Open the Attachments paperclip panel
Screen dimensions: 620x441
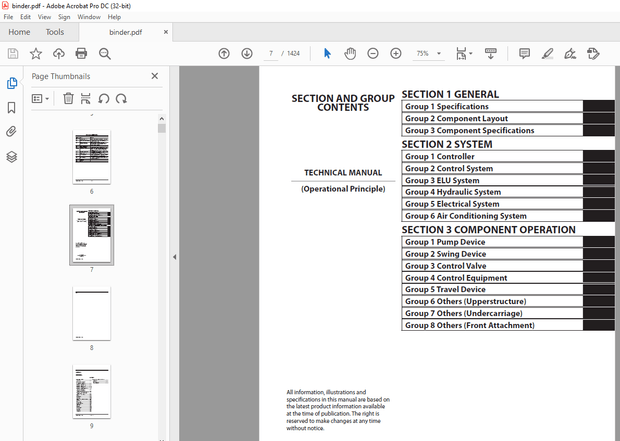click(12, 131)
